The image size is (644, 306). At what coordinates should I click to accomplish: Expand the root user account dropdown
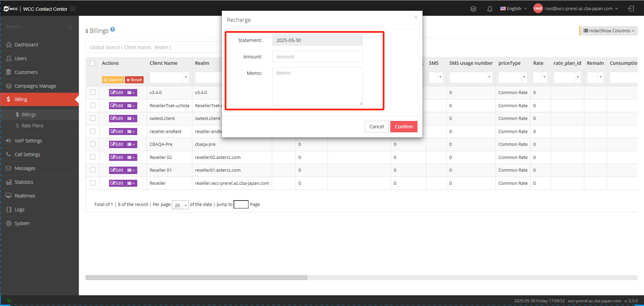581,9
